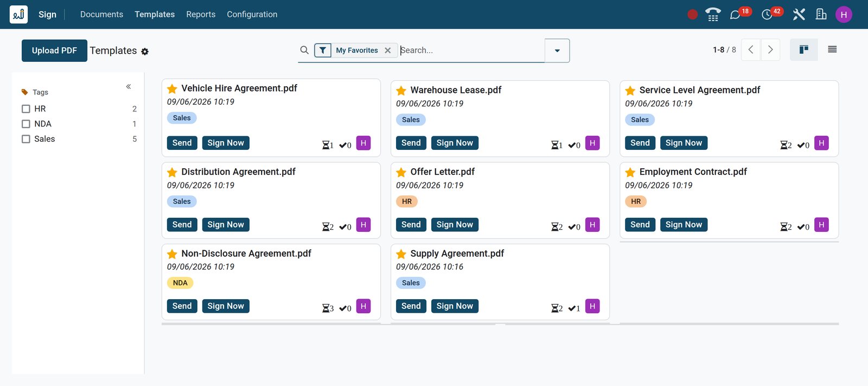868x386 pixels.
Task: Sign Now on Warehouse Lease
Action: tap(455, 143)
